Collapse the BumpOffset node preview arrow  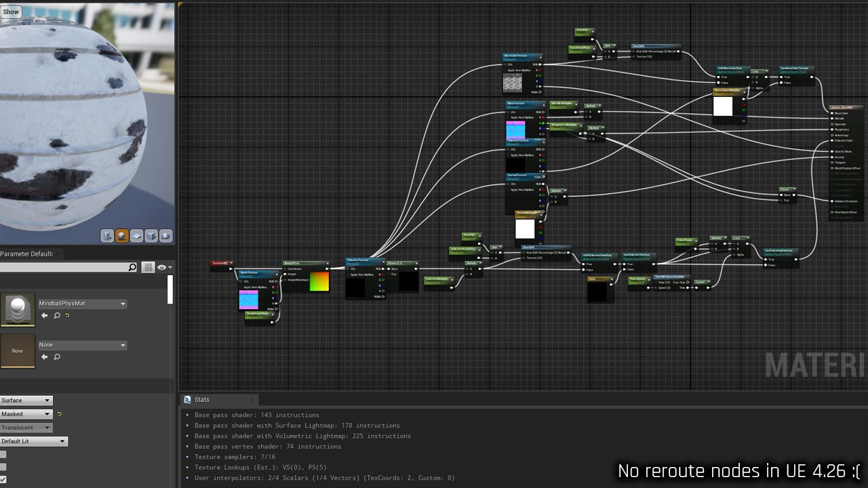click(328, 264)
